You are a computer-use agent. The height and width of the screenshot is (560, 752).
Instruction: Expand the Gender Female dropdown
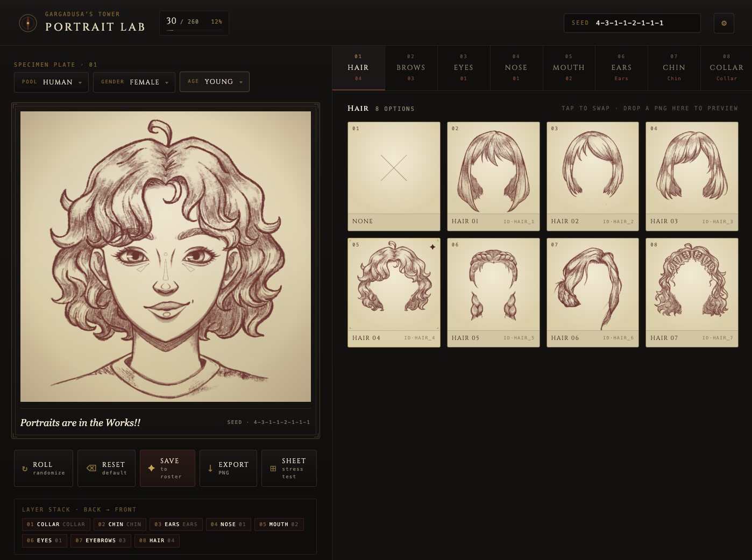[134, 82]
